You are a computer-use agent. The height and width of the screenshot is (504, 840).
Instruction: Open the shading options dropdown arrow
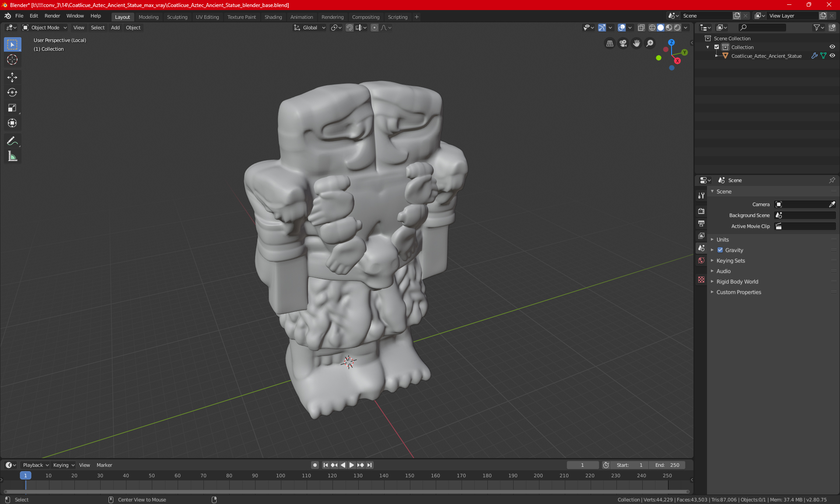[x=686, y=28]
